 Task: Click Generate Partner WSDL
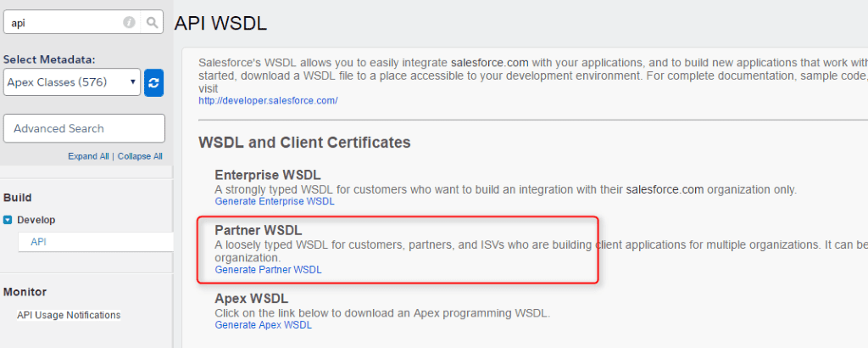point(268,269)
